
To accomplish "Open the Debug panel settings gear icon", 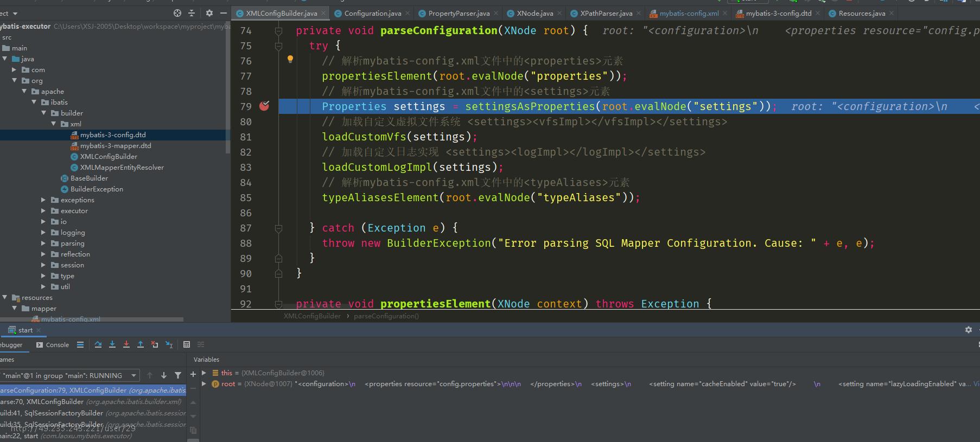I will pos(969,330).
